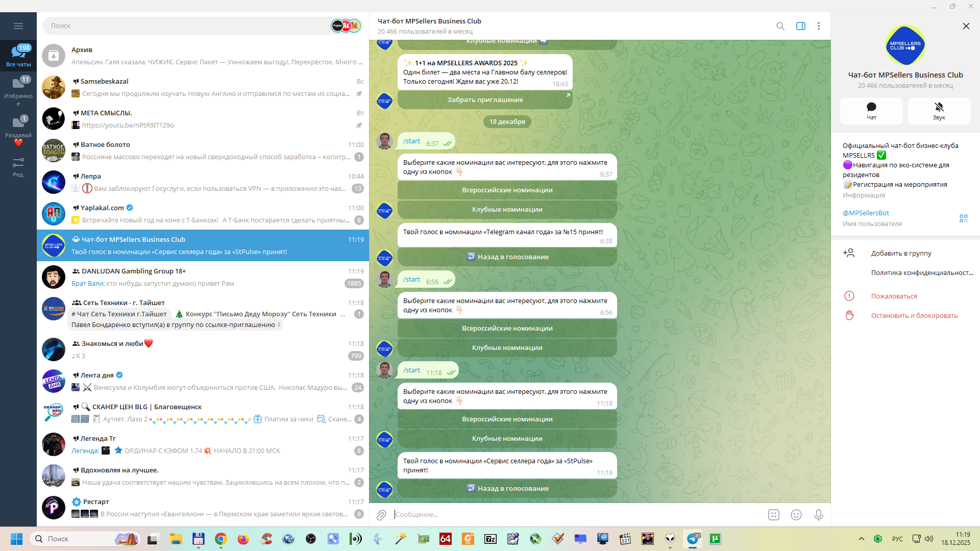980x551 pixels.
Task: Open the bot commands keyboard icon
Action: point(773,515)
